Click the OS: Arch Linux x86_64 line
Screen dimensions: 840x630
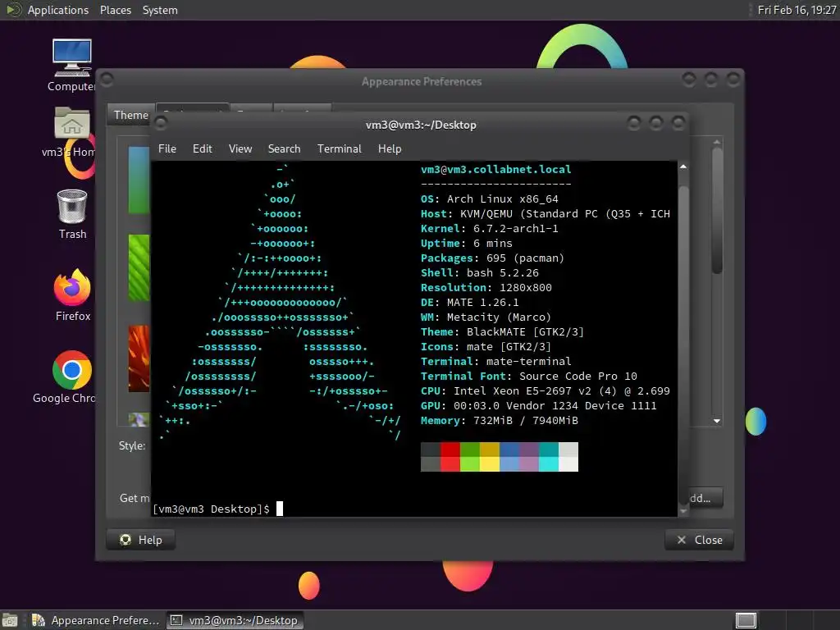[x=489, y=199]
